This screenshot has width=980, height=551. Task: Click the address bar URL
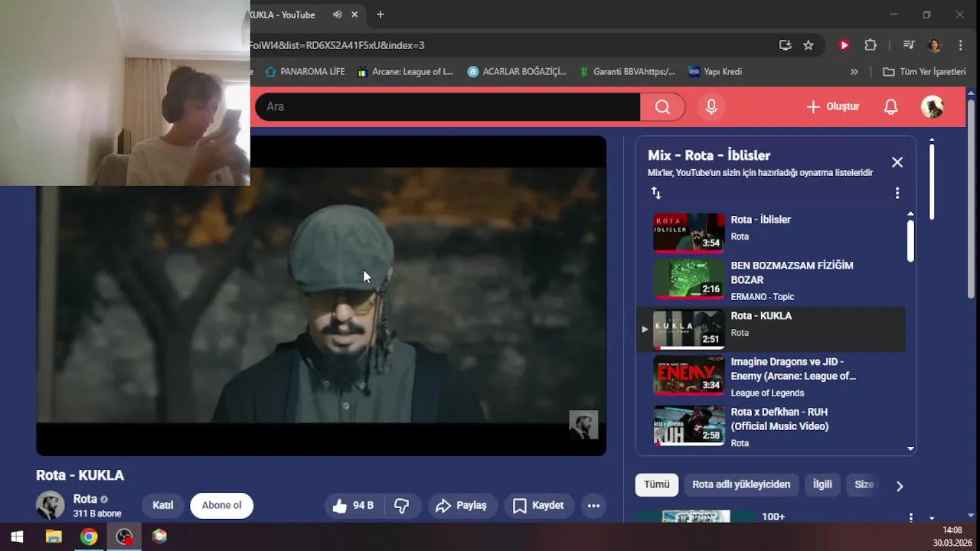pyautogui.click(x=337, y=45)
